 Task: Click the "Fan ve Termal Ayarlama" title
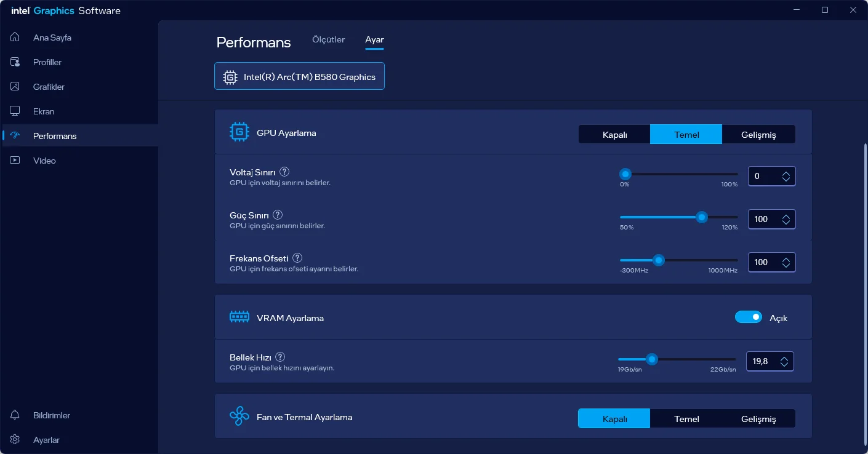coord(305,417)
